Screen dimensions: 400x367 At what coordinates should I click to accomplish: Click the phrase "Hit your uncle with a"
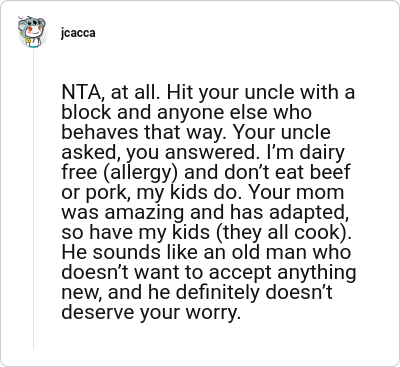pos(261,92)
